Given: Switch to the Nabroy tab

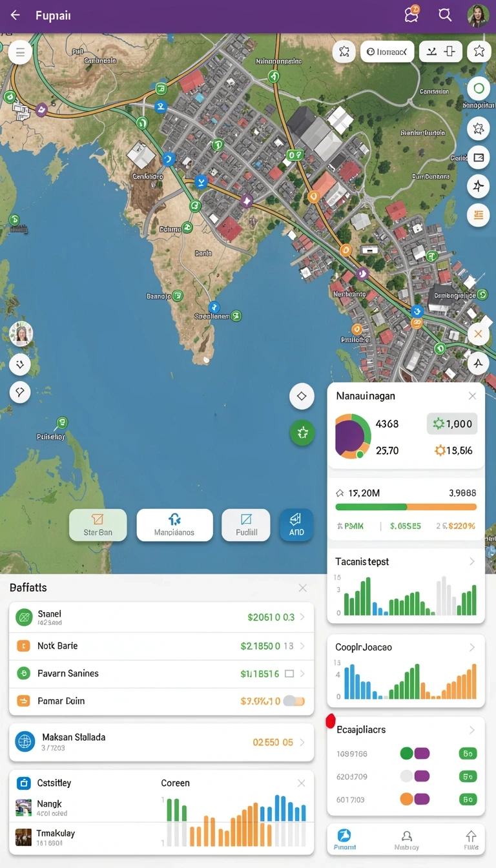Looking at the screenshot, I should (x=407, y=840).
